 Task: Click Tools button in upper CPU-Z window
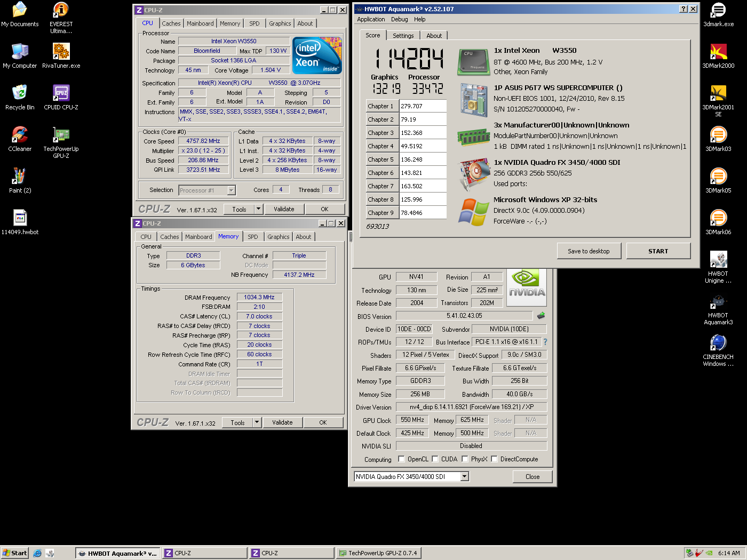point(239,209)
